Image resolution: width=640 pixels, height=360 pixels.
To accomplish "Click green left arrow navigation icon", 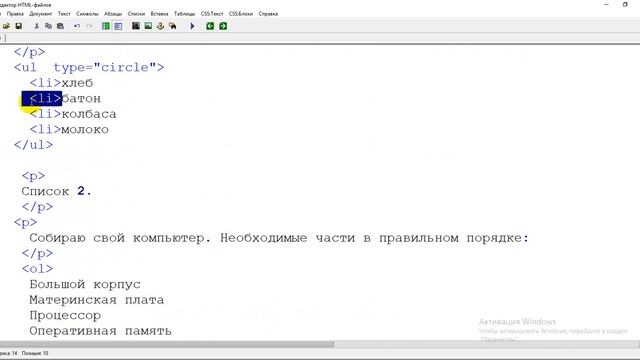I will pos(210,26).
